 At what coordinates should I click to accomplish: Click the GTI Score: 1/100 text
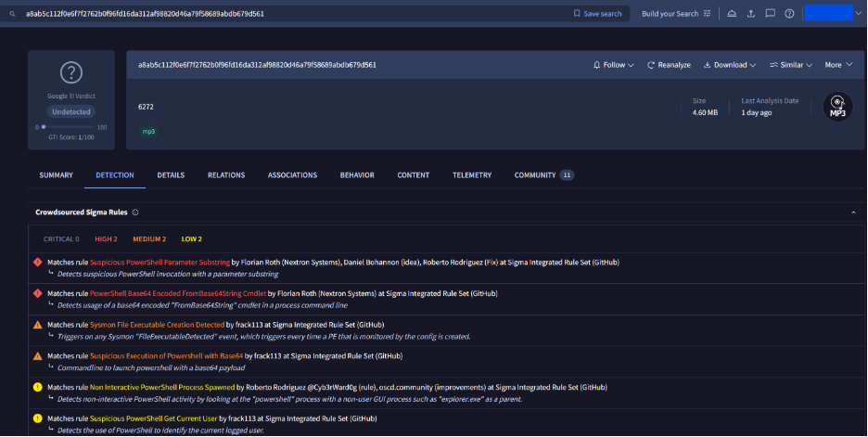click(70, 137)
